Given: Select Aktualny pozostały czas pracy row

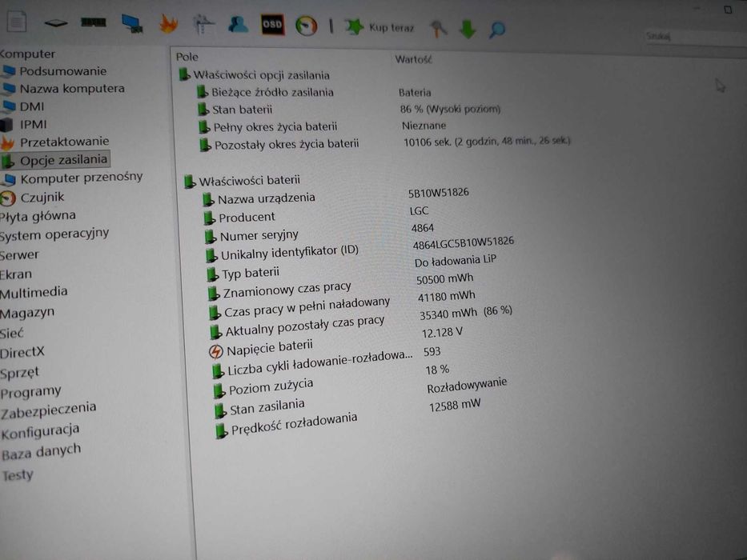Looking at the screenshot, I should pyautogui.click(x=297, y=326).
